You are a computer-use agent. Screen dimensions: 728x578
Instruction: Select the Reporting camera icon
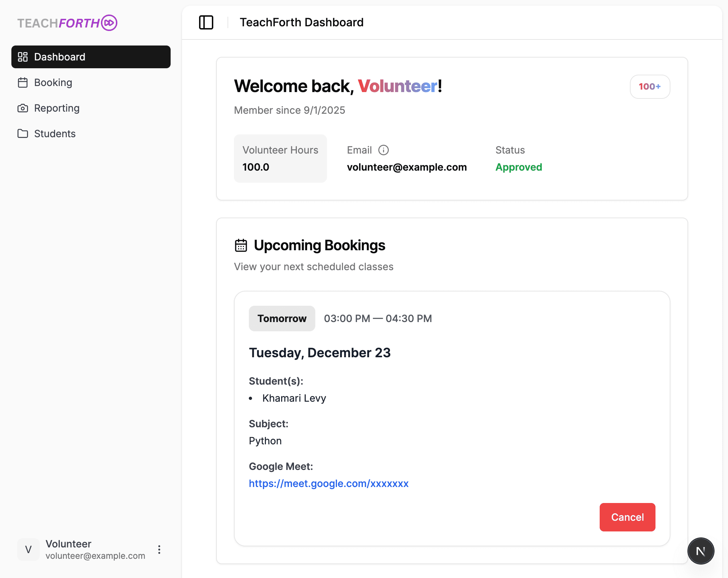click(x=23, y=108)
